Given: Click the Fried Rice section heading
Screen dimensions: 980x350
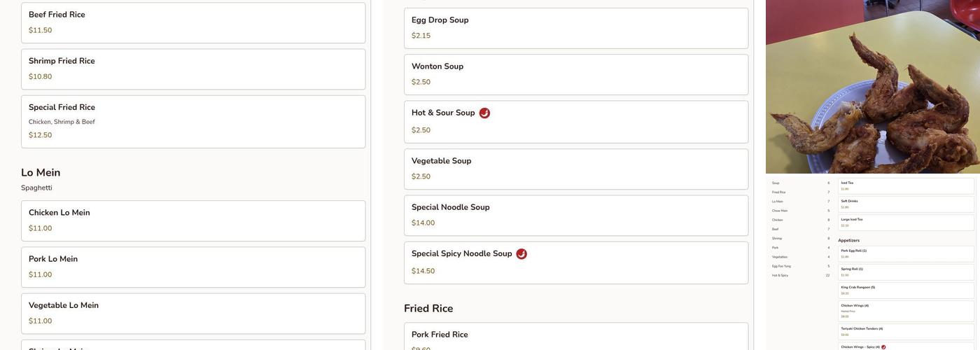Looking at the screenshot, I should [428, 309].
